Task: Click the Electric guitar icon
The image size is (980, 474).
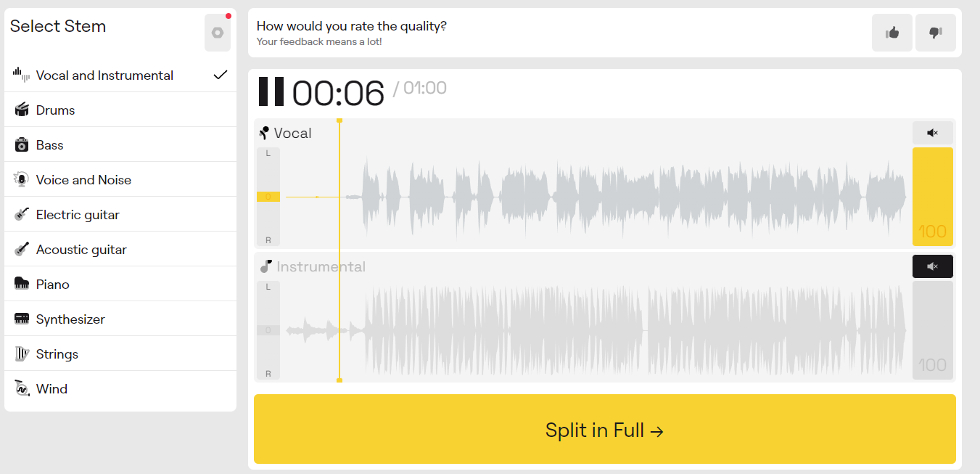Action: (x=22, y=214)
